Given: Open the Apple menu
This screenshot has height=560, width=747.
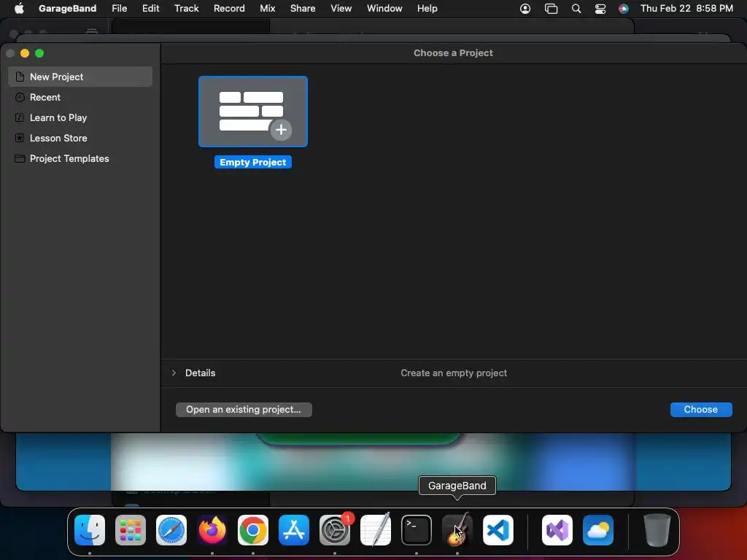Looking at the screenshot, I should pyautogui.click(x=19, y=8).
